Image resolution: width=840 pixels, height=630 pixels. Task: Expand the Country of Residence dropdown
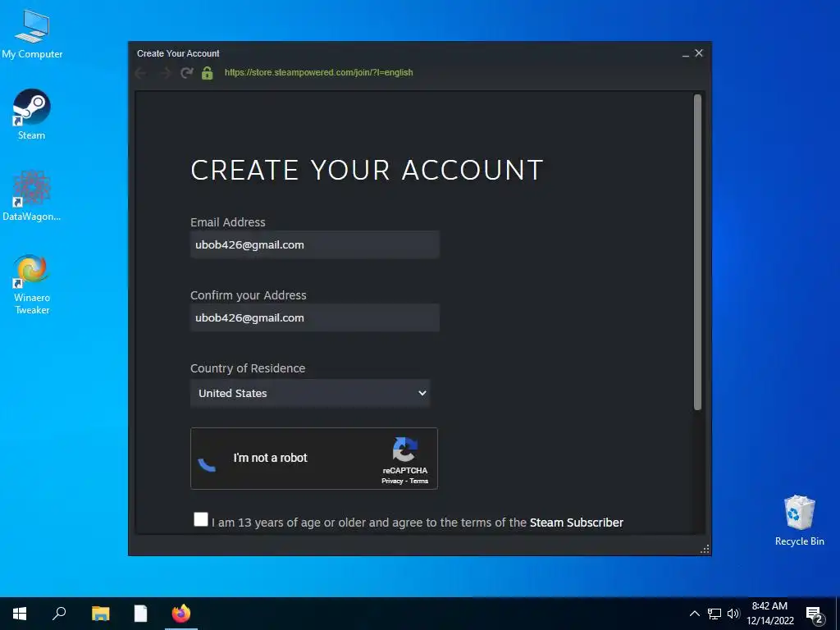[310, 393]
